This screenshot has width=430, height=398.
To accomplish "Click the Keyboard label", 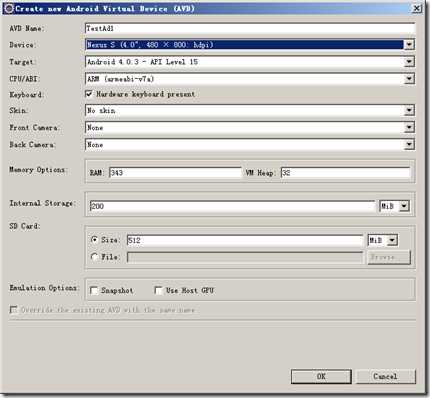I will click(26, 95).
